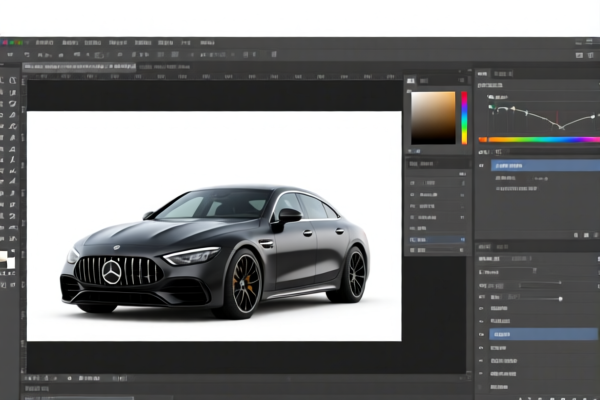Image resolution: width=600 pixels, height=400 pixels.
Task: Select the active tab of the color picker panel
Action: 411,80
